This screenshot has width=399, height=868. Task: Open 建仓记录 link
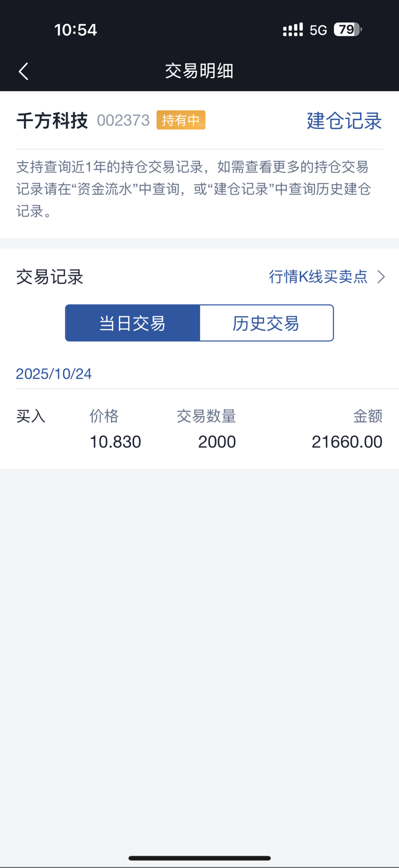click(344, 121)
